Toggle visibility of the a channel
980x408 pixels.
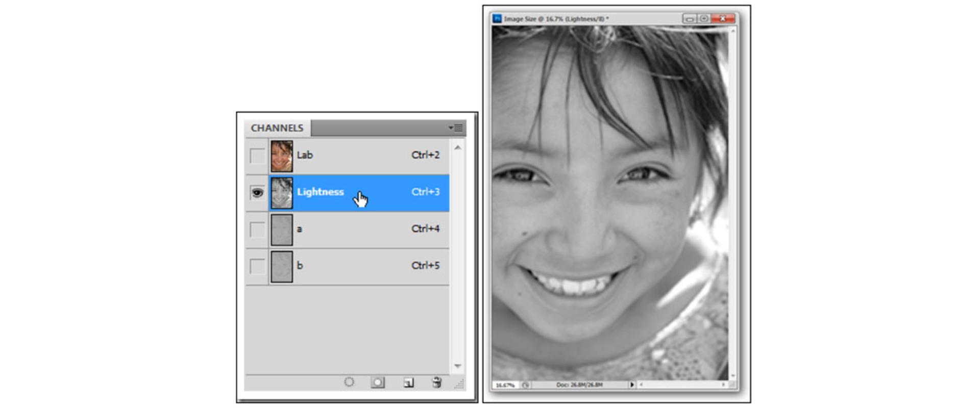(x=257, y=229)
